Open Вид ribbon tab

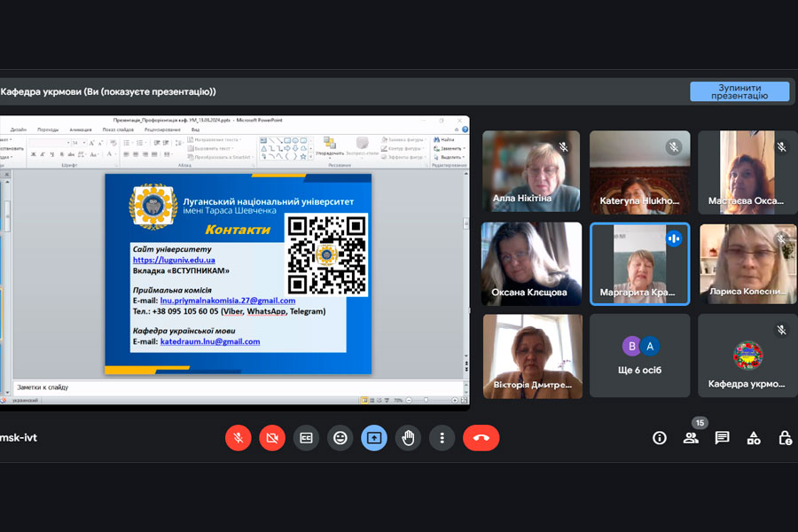195,129
